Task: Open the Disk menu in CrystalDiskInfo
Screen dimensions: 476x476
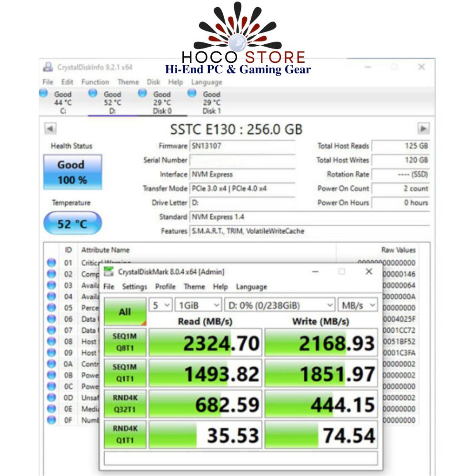Action: [x=153, y=82]
